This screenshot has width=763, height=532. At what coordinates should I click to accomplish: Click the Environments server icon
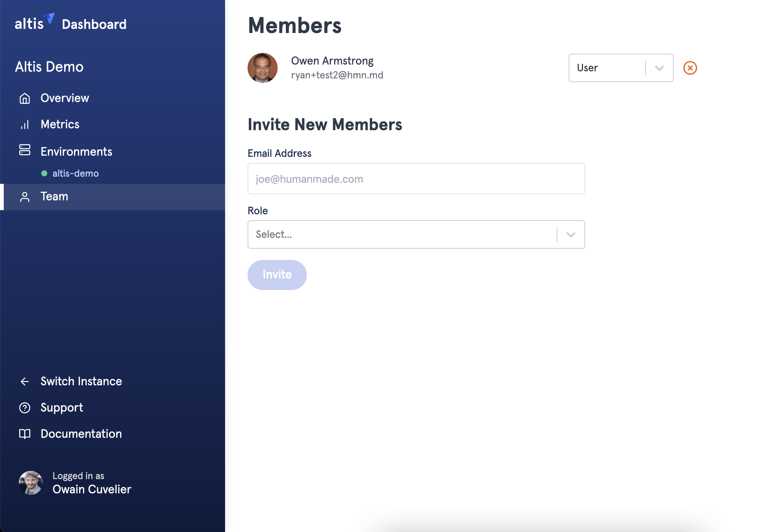click(x=25, y=150)
